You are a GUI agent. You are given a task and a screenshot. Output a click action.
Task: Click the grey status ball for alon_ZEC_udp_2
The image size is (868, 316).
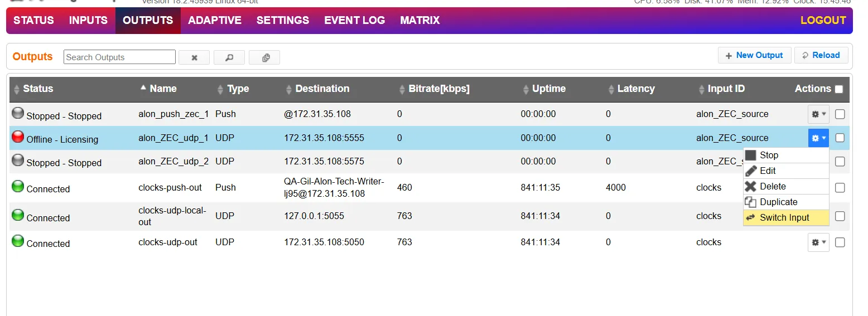(18, 160)
